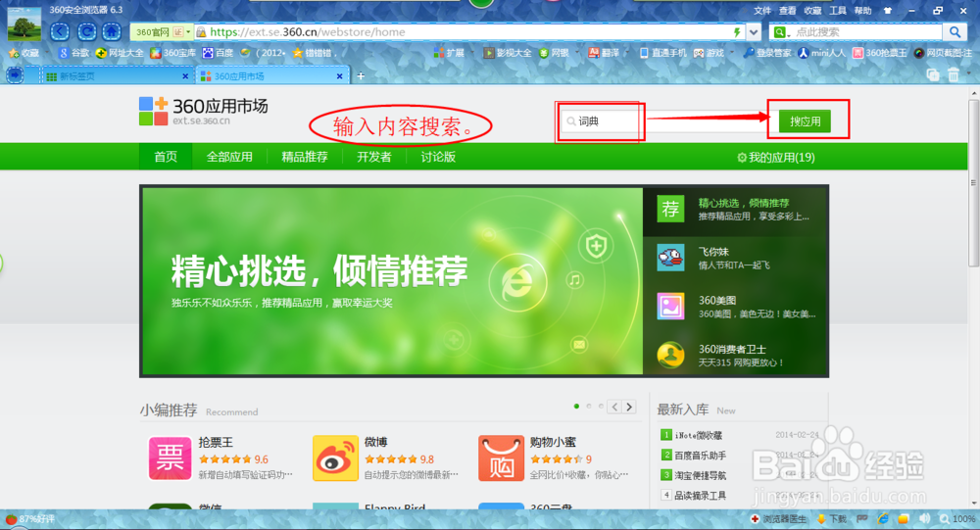Click the restore-tabs window icon in the tab bar

coord(933,75)
